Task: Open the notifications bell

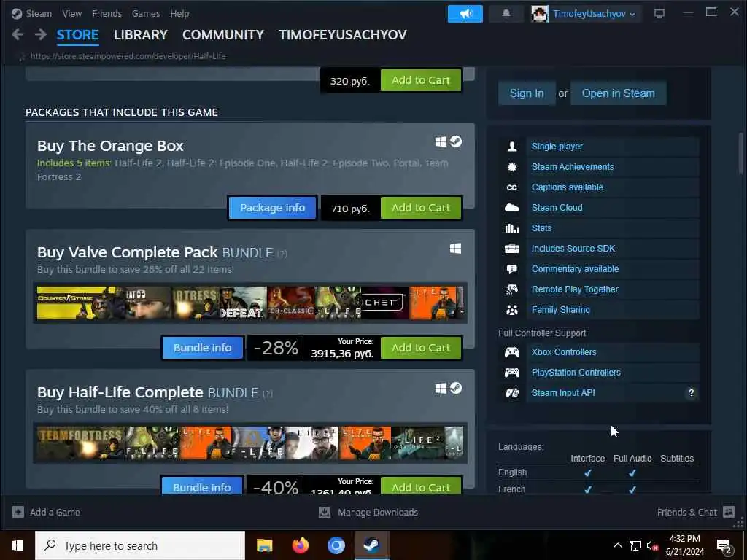Action: 506,14
